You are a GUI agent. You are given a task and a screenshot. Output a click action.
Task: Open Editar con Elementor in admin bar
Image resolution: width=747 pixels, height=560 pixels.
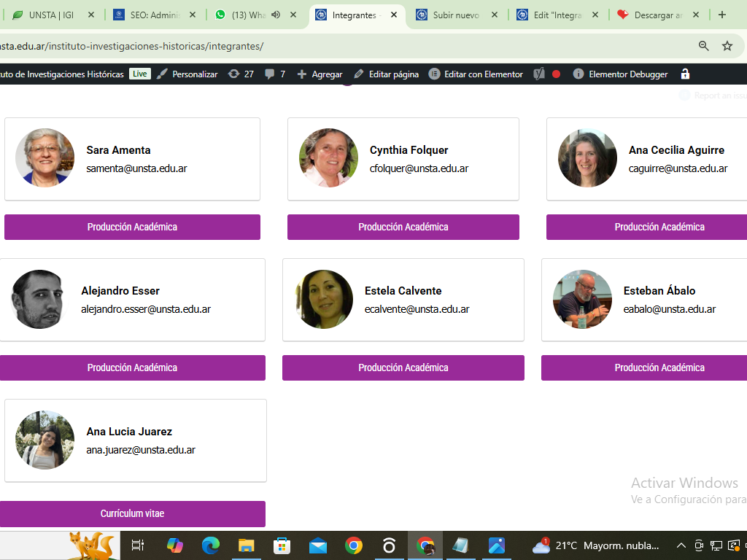coord(476,74)
